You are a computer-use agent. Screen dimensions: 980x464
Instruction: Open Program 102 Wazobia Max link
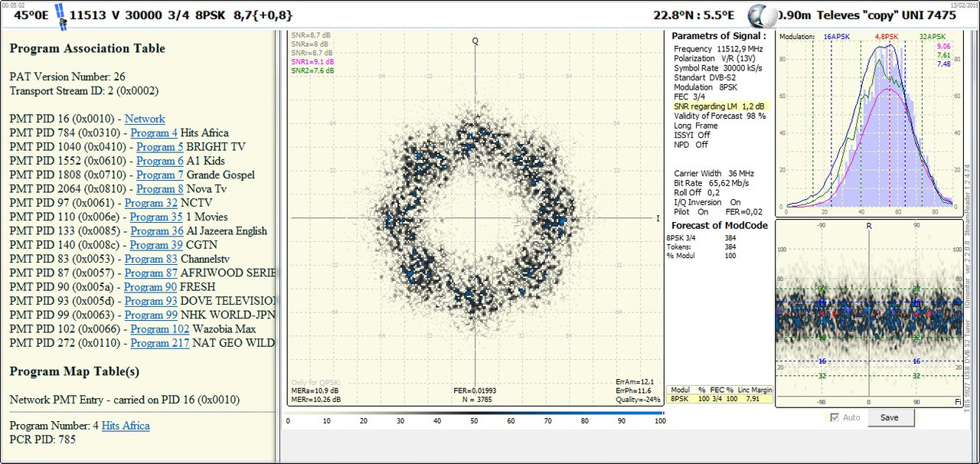point(160,329)
